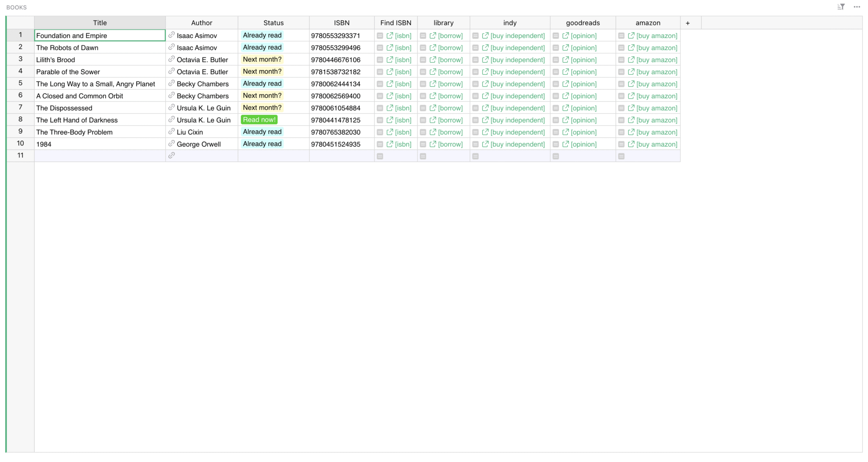
Task: Select row number 6 header
Action: pos(20,95)
